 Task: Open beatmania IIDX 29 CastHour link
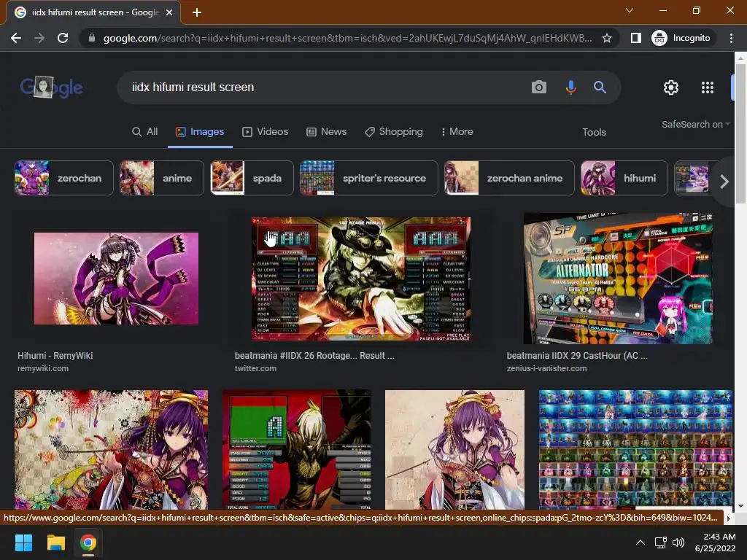577,356
